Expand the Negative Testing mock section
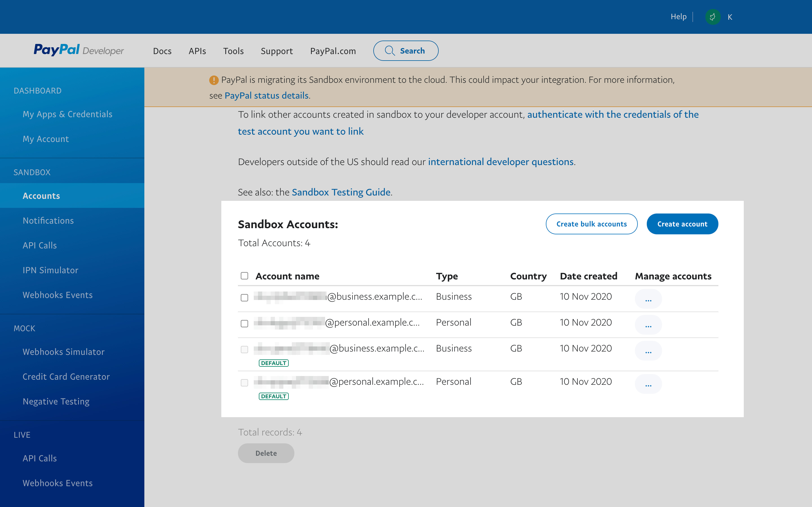Image resolution: width=812 pixels, height=507 pixels. pos(56,401)
